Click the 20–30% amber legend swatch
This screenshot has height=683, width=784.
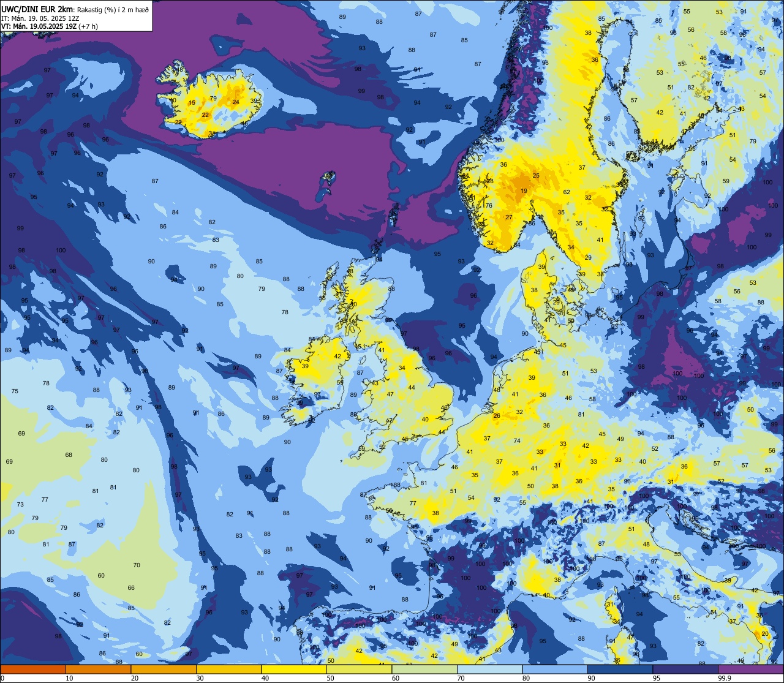pyautogui.click(x=164, y=669)
